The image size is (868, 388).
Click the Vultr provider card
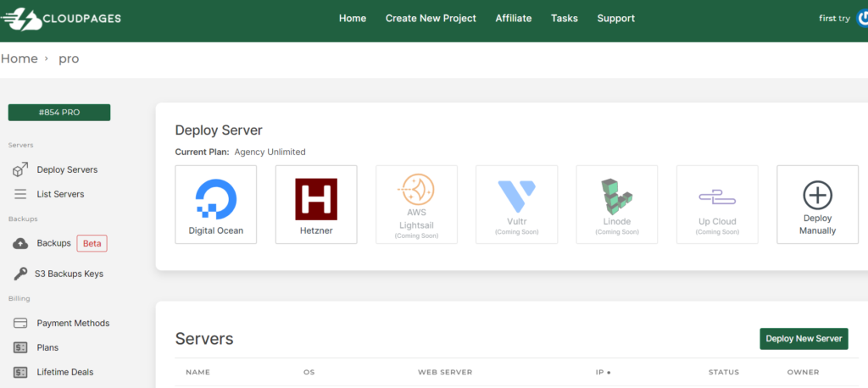[x=516, y=204]
